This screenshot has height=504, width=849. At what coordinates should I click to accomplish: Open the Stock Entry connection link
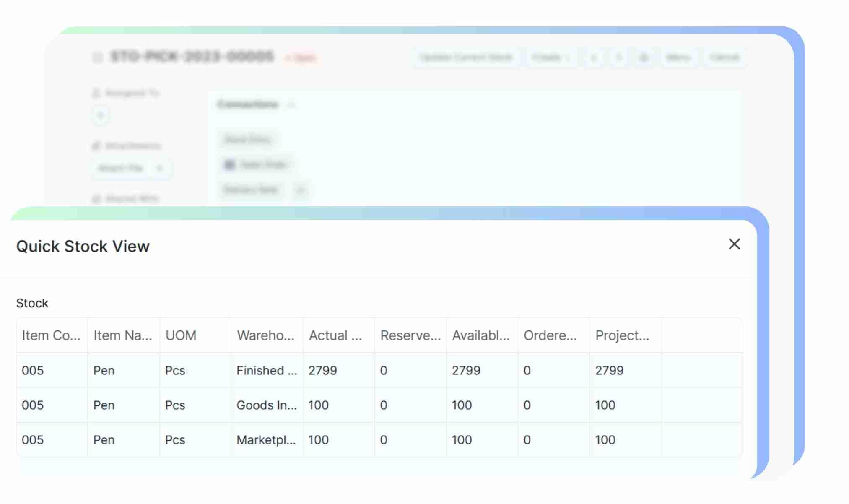247,139
